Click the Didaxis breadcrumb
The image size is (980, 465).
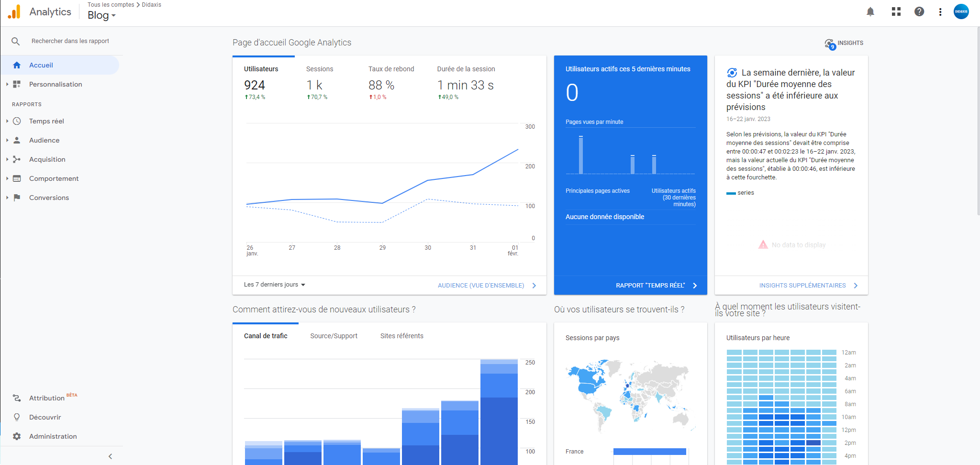152,5
